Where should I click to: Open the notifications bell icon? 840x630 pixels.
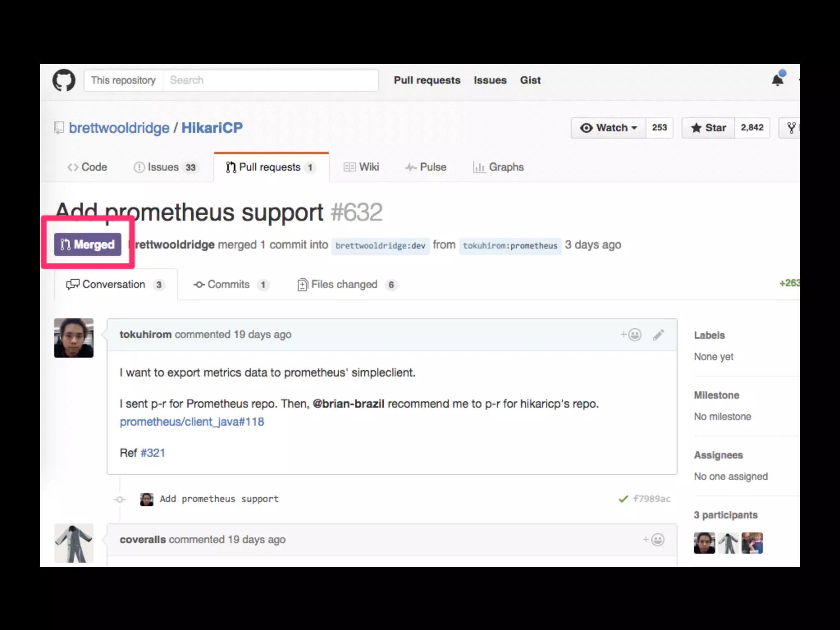[778, 80]
